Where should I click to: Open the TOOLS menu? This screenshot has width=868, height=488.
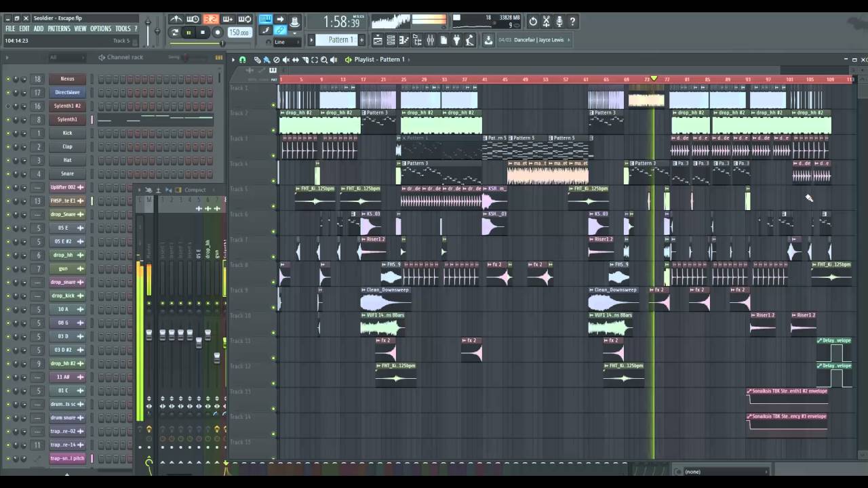tap(123, 29)
